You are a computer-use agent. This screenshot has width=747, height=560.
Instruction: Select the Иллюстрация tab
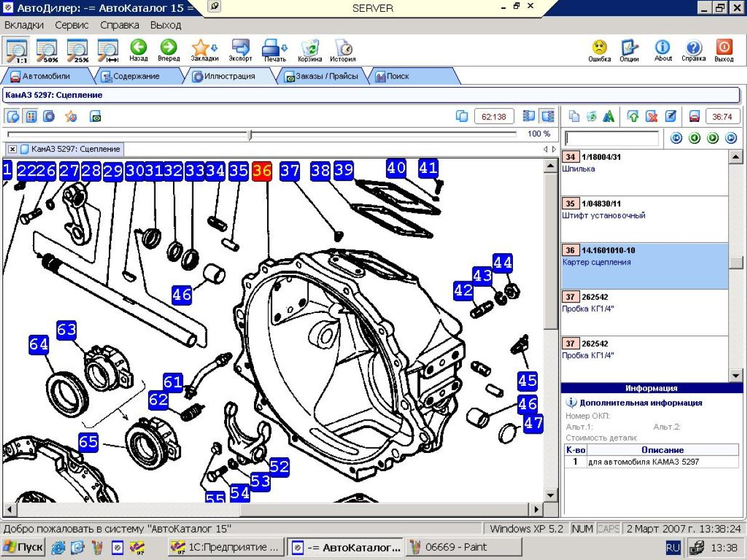click(230, 77)
